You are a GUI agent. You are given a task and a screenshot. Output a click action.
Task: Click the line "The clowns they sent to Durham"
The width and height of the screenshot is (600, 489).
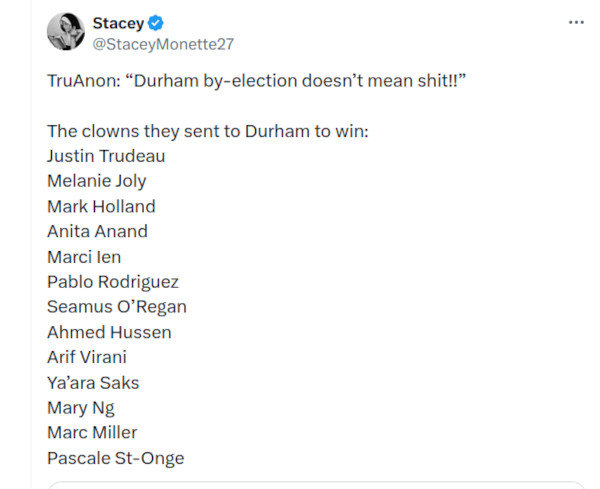[x=208, y=131]
